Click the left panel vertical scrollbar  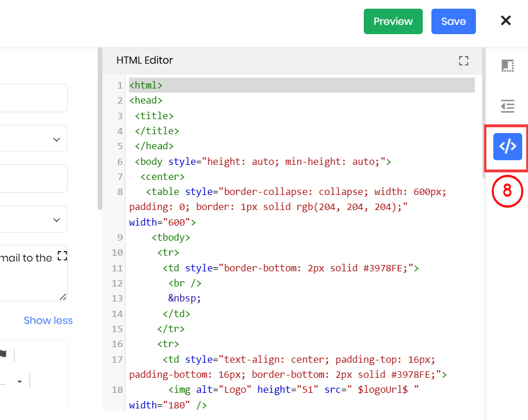pyautogui.click(x=99, y=128)
